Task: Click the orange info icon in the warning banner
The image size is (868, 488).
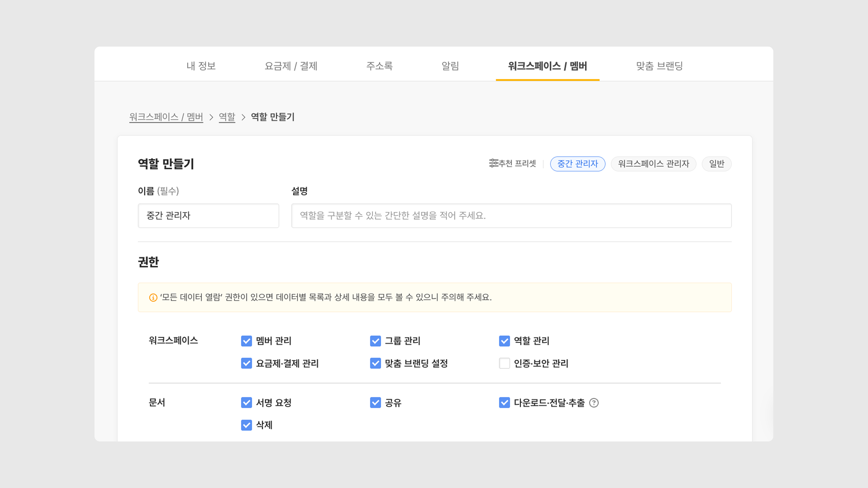Action: (153, 297)
